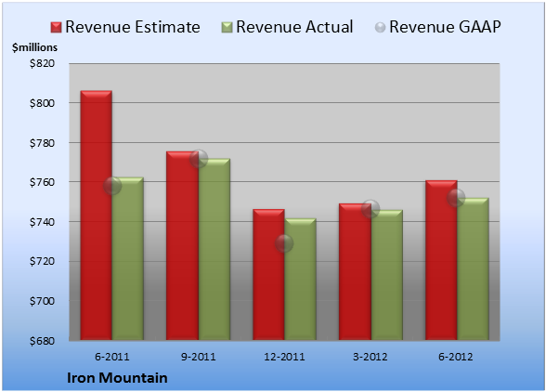The image size is (546, 392).
Task: Click the 6-2011 x-axis label
Action: tap(112, 357)
